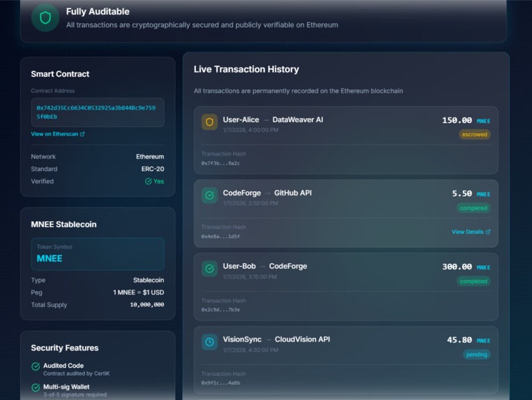Click external-link icon beside View Details
The width and height of the screenshot is (532, 400).
(x=488, y=232)
